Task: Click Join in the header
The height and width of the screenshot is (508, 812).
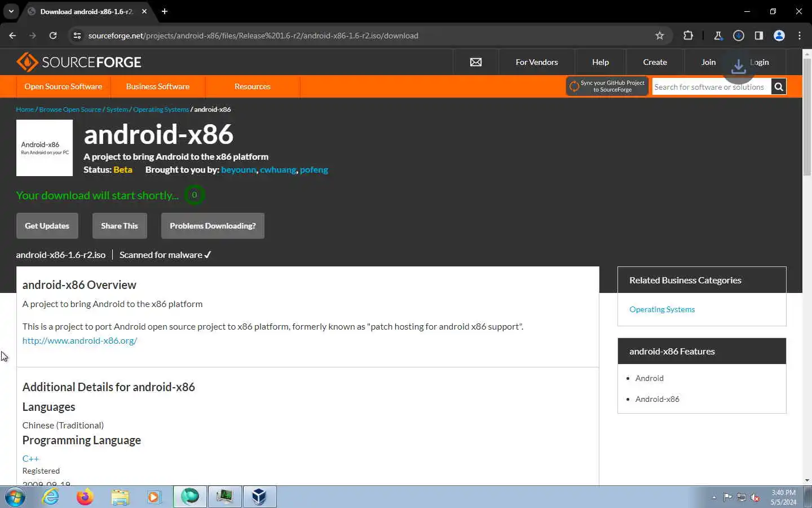Action: [709, 62]
